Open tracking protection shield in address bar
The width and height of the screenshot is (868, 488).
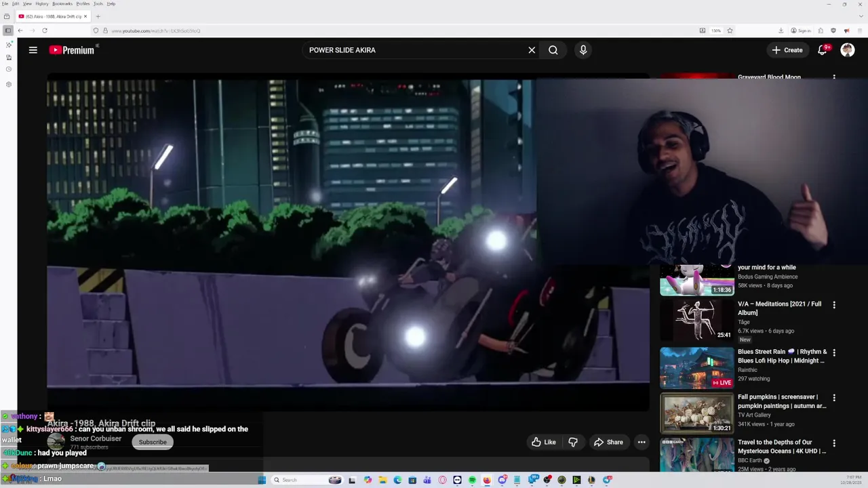pos(96,30)
